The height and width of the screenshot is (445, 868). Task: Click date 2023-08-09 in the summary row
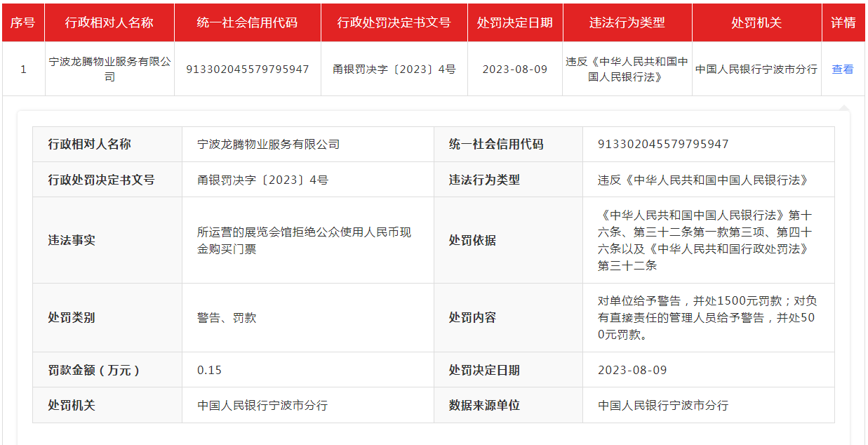(515, 69)
